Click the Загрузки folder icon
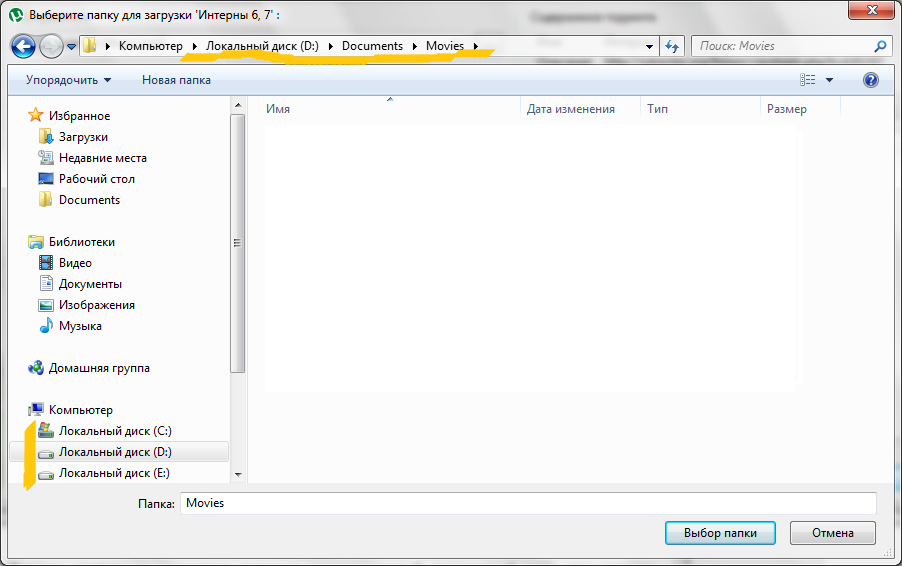 [x=46, y=136]
